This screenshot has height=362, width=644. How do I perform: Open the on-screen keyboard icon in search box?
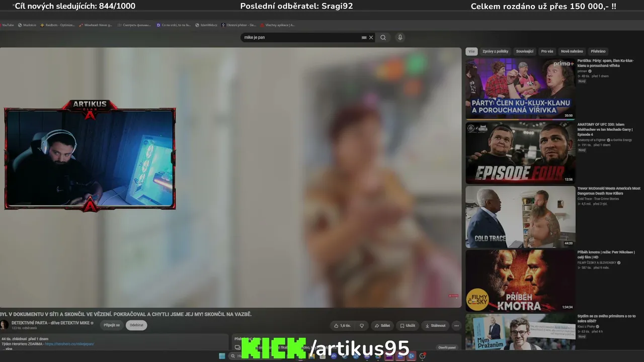pos(364,37)
